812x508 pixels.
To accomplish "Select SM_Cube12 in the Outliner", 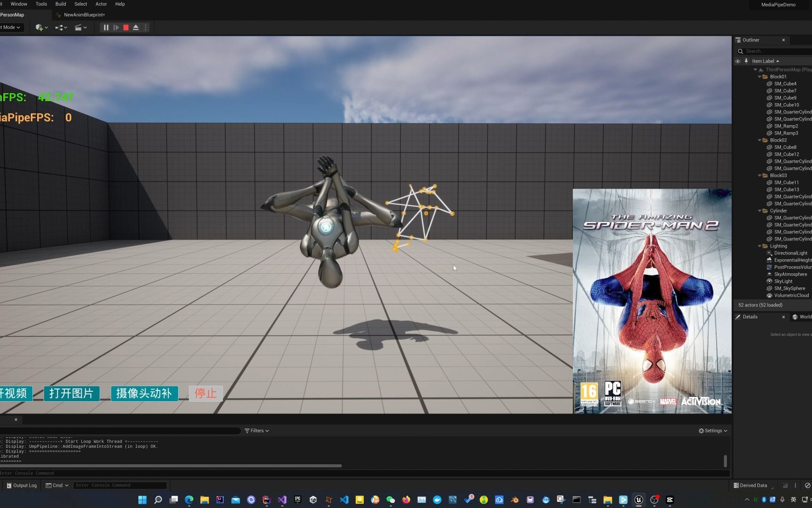I will pyautogui.click(x=787, y=154).
